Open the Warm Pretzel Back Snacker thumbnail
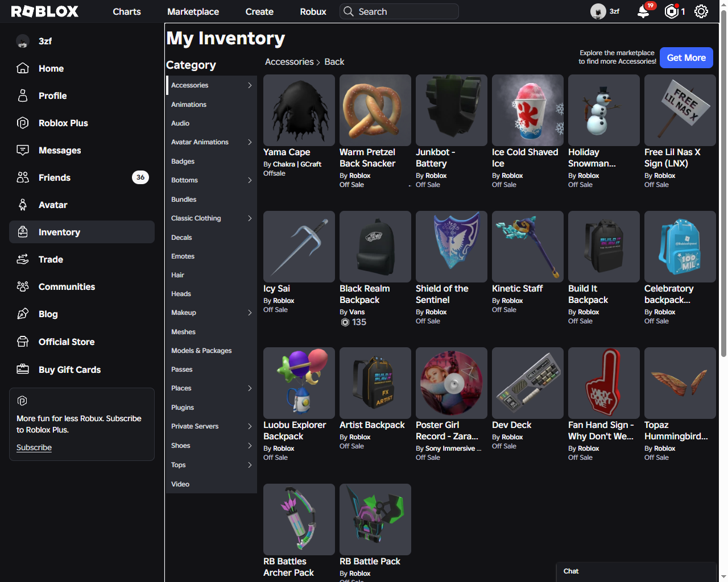This screenshot has width=728, height=582. tap(375, 110)
